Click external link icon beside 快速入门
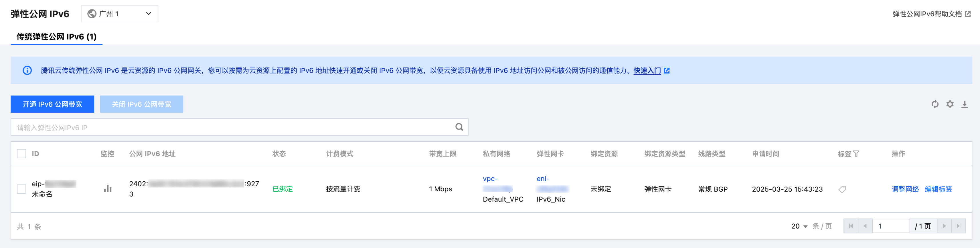980x248 pixels. pos(667,71)
